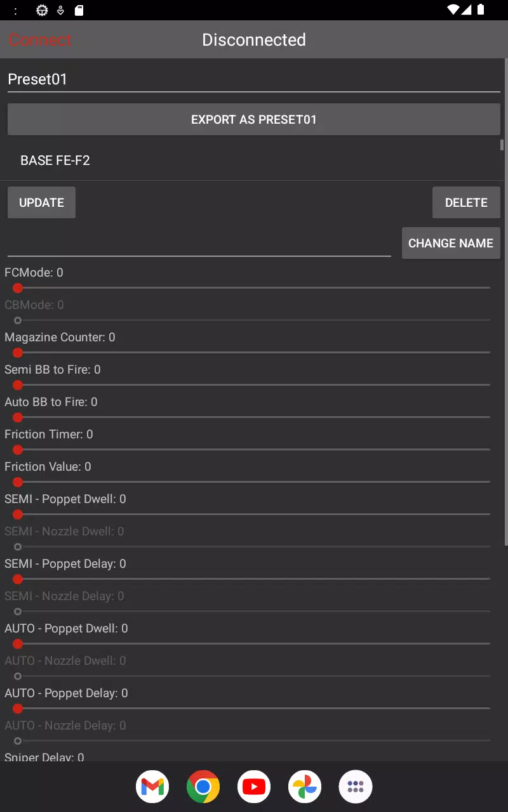The image size is (508, 812).
Task: Click Export as Preset01 button
Action: coord(254,119)
